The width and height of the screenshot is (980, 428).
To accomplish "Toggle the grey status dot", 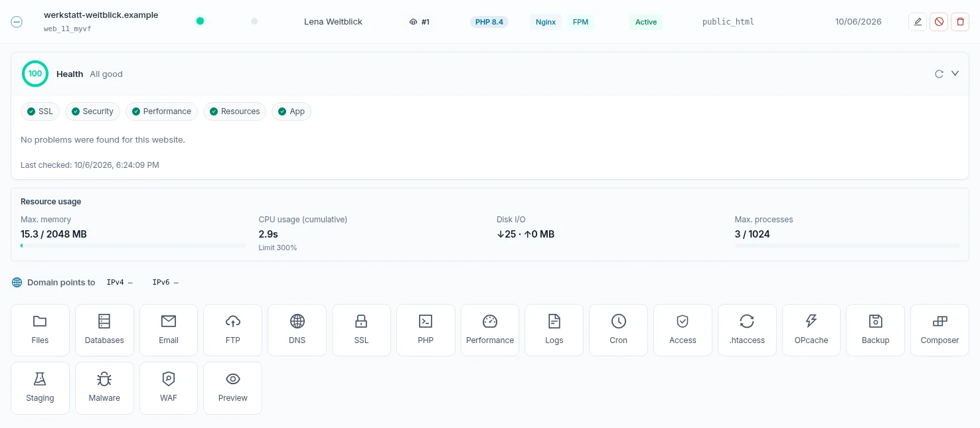I will pos(254,21).
